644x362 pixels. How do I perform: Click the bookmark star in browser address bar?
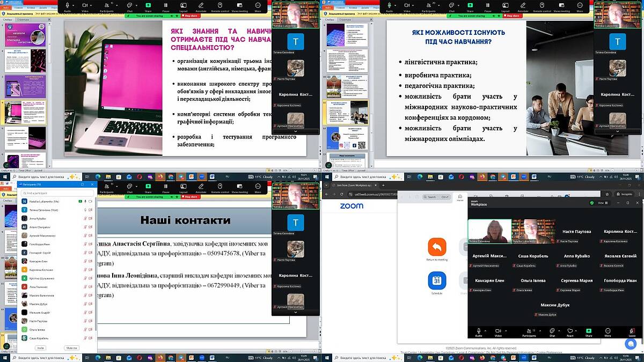pyautogui.click(x=606, y=193)
